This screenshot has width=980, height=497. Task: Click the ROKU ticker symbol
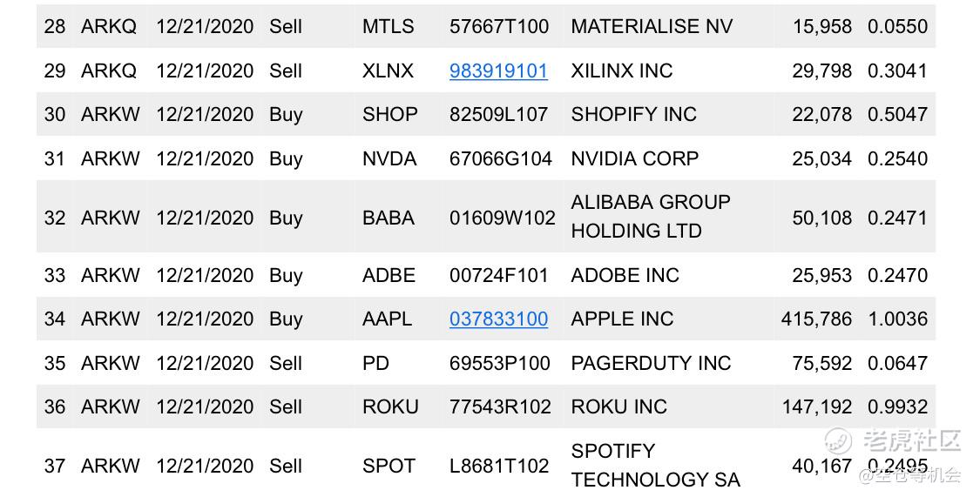click(x=390, y=407)
